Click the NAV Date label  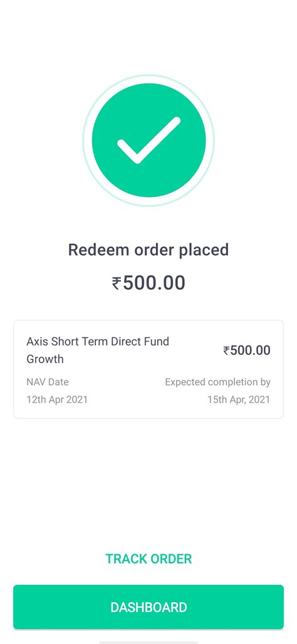(48, 382)
